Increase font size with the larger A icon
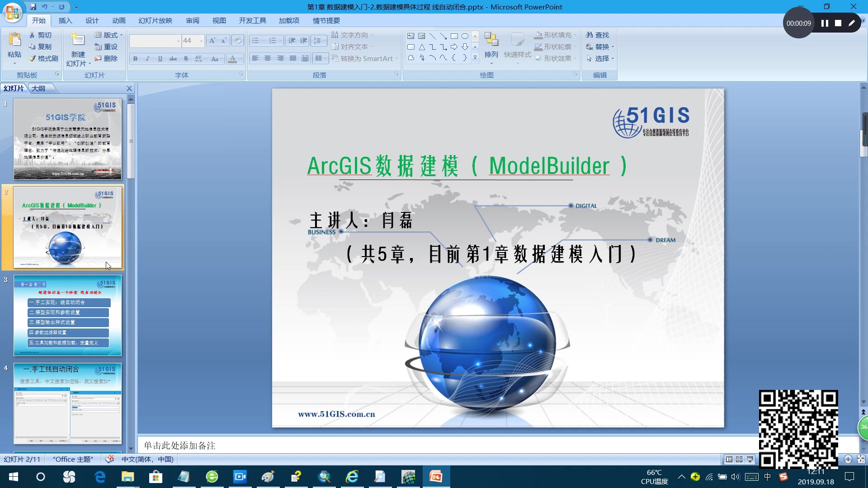Screen dimensions: 868x488 (212, 41)
